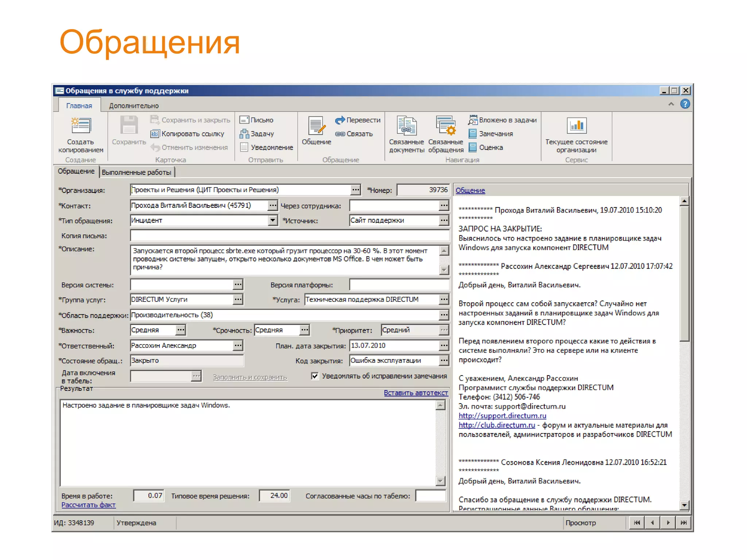The image size is (747, 560).
Task: Expand the request type (Инцидент) dropdown
Action: point(272,220)
